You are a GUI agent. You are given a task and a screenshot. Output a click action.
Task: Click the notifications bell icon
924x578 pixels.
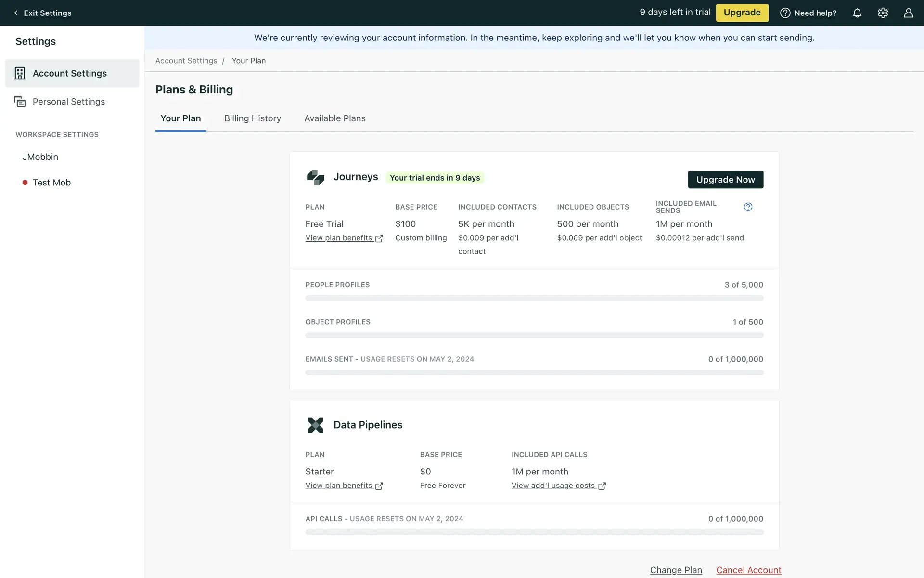point(857,13)
